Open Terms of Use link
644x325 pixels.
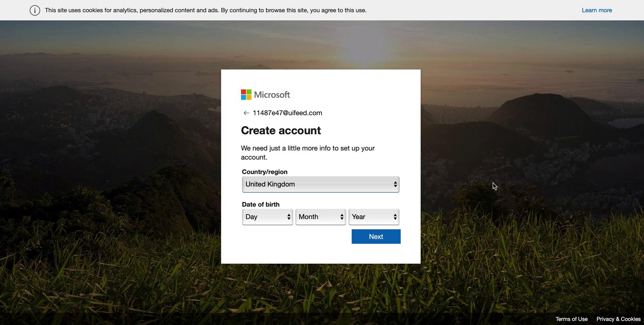(x=572, y=319)
